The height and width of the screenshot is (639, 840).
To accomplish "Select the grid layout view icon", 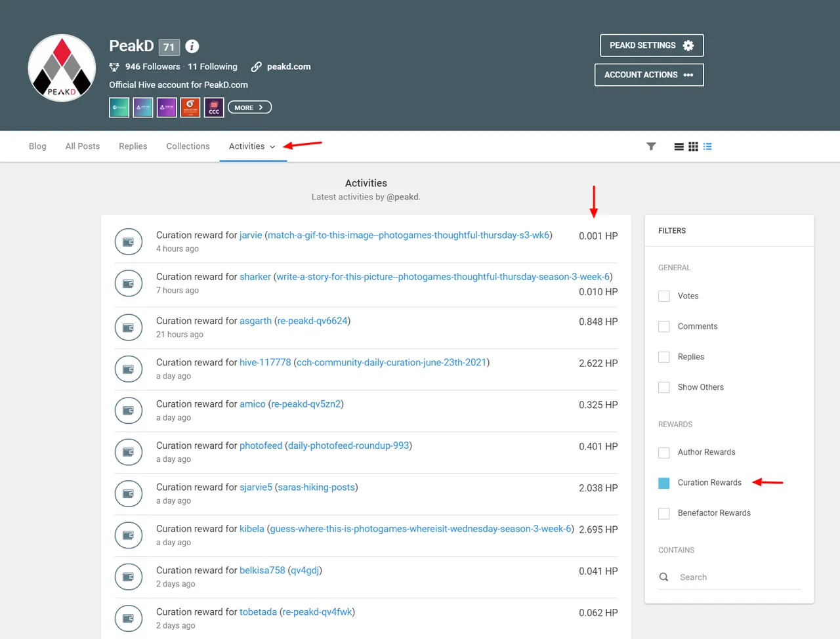I will [x=693, y=147].
